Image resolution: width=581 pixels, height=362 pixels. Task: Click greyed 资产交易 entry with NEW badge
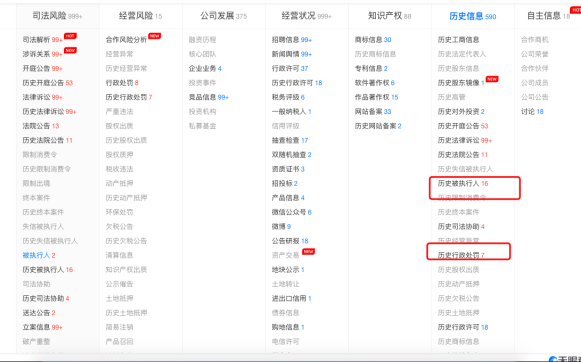[285, 255]
